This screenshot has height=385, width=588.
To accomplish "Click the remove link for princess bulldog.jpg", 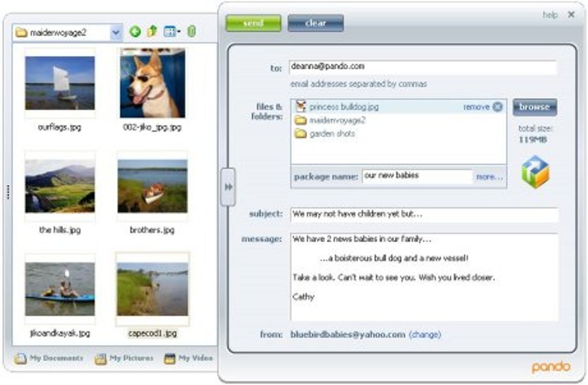I will coord(476,107).
